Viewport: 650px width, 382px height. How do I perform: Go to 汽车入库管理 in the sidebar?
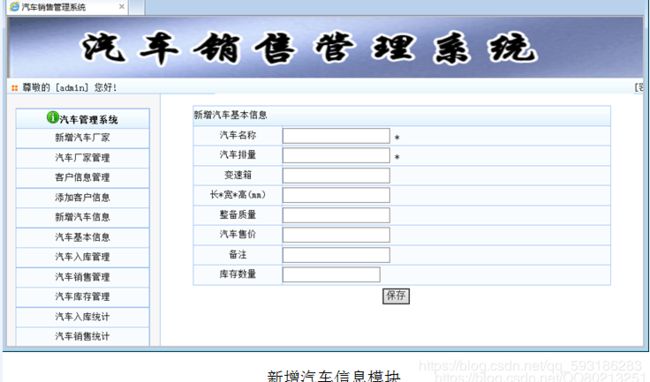(x=82, y=257)
